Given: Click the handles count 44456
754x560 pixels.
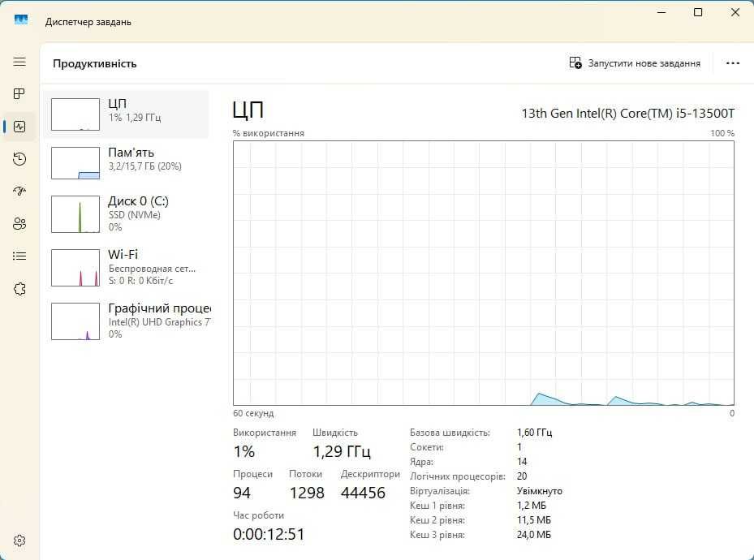Looking at the screenshot, I should [x=363, y=493].
